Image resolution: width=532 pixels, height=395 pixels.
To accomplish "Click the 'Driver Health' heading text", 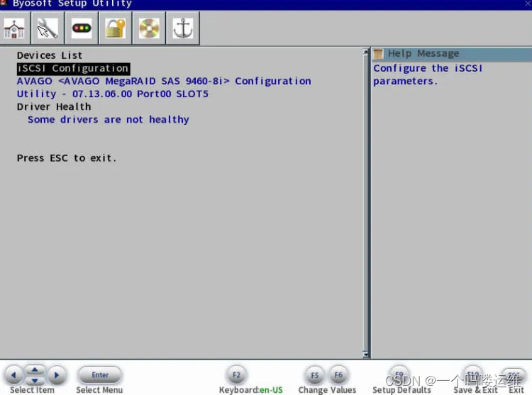I will coord(54,107).
